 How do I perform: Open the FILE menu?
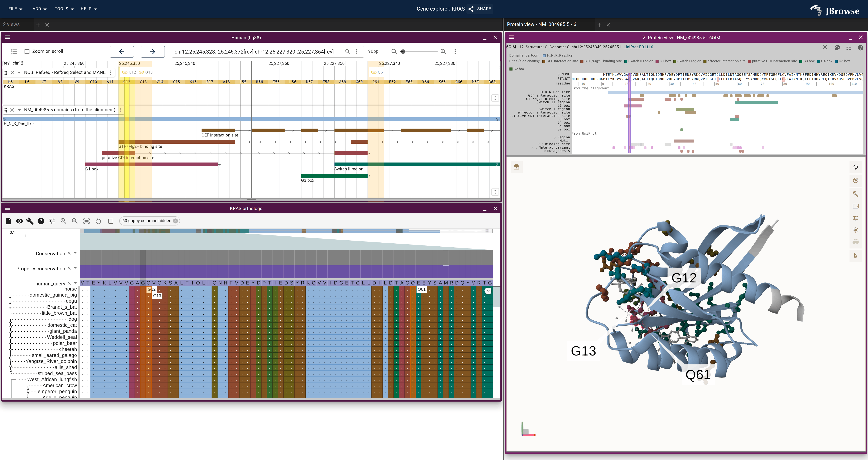pos(15,9)
